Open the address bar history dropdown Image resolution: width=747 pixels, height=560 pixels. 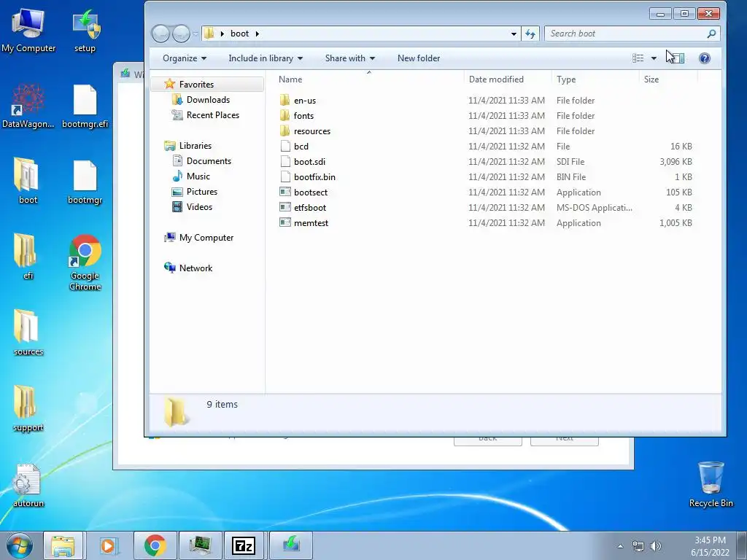(x=514, y=34)
